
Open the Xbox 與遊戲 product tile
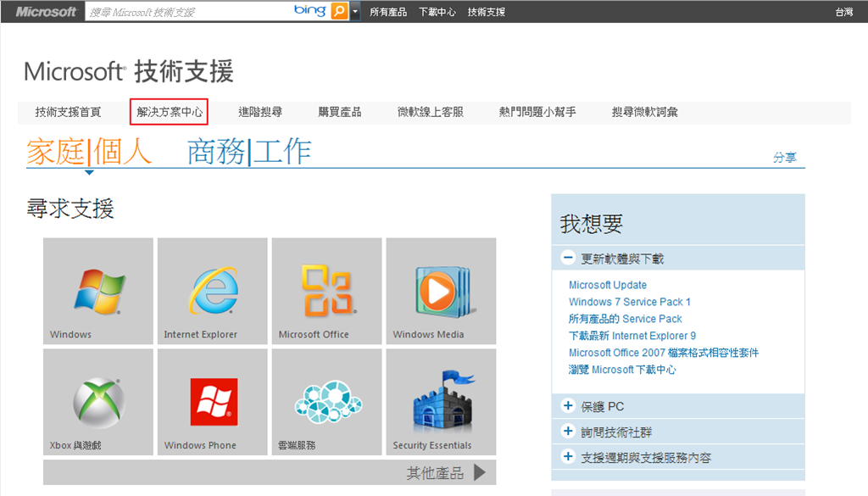(98, 402)
